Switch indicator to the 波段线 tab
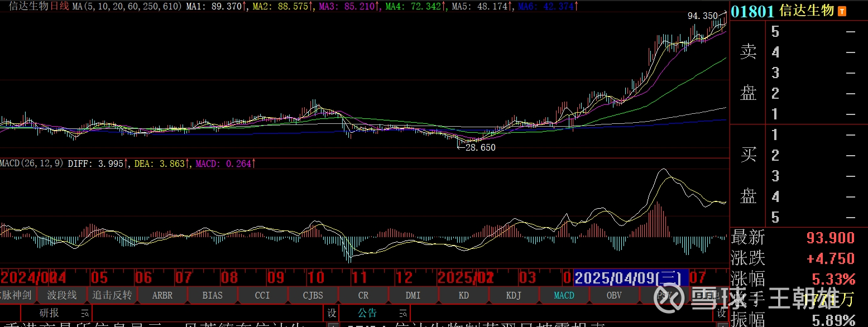 (62, 295)
